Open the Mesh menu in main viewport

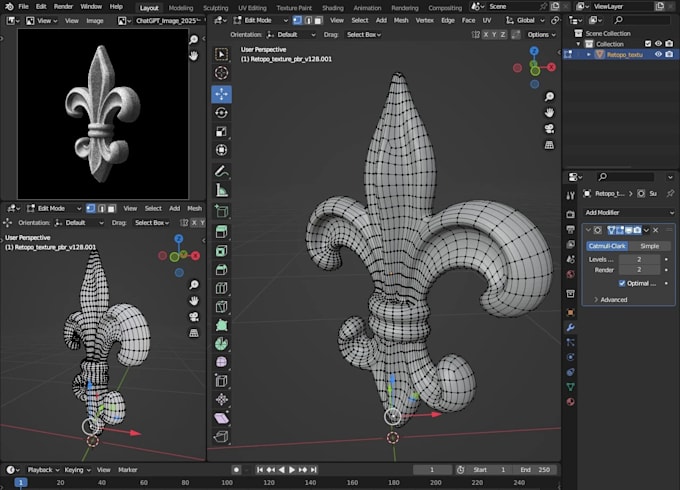point(401,20)
